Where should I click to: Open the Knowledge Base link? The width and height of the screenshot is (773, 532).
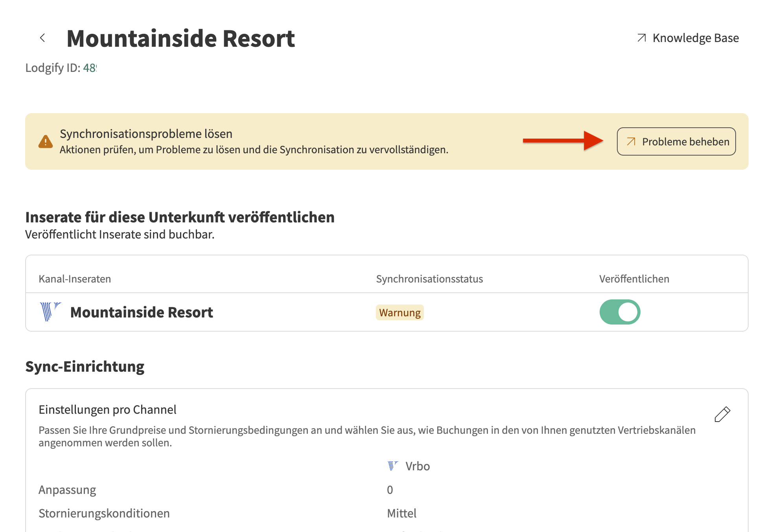click(695, 38)
